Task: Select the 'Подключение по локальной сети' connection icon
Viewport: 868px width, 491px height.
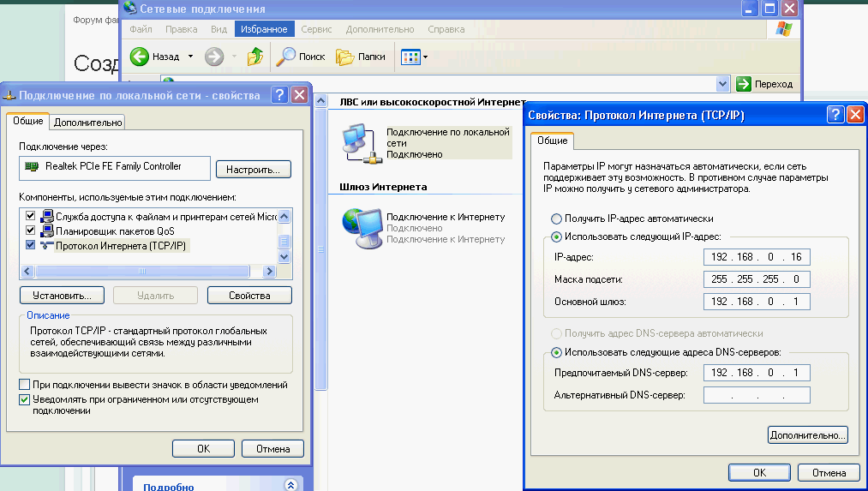Action: coord(362,142)
